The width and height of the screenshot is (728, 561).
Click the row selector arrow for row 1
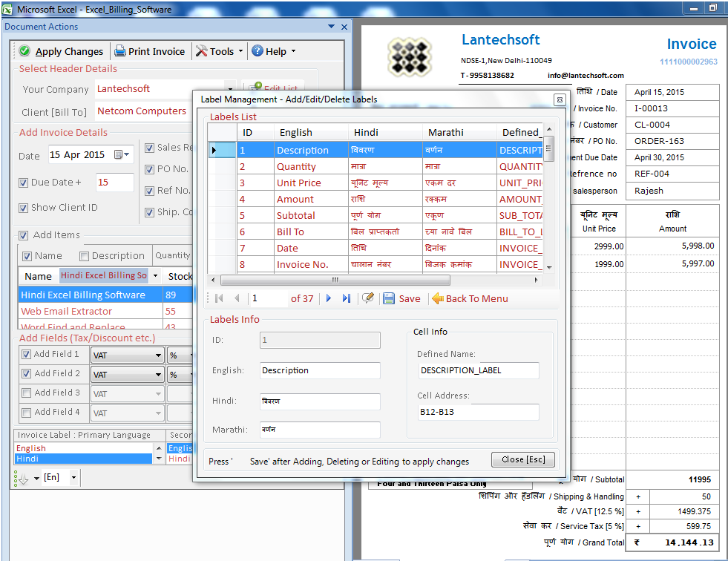(x=222, y=151)
